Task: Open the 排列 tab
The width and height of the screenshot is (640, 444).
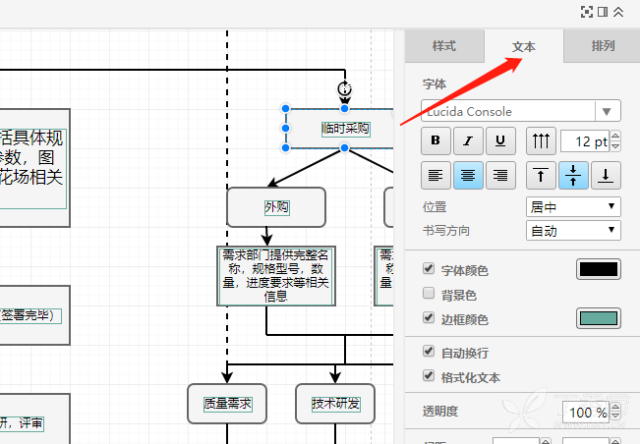Action: pos(603,46)
